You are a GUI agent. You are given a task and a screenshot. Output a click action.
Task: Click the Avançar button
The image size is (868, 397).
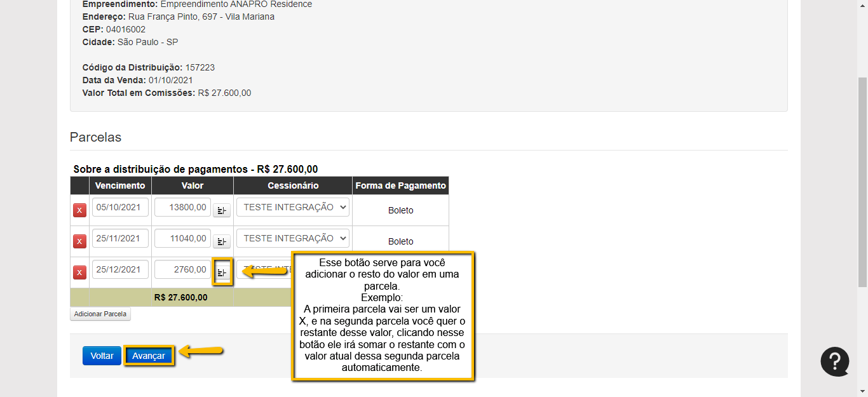(149, 356)
